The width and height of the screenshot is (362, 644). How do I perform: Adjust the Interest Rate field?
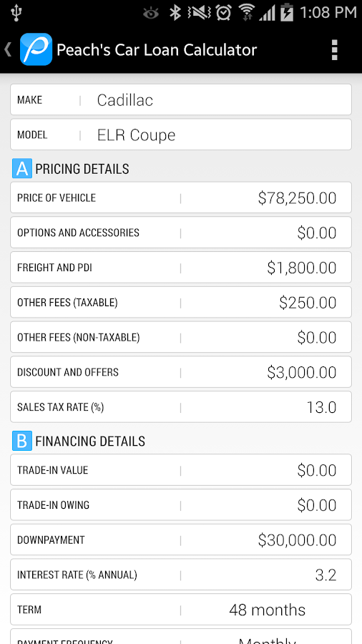(x=181, y=575)
